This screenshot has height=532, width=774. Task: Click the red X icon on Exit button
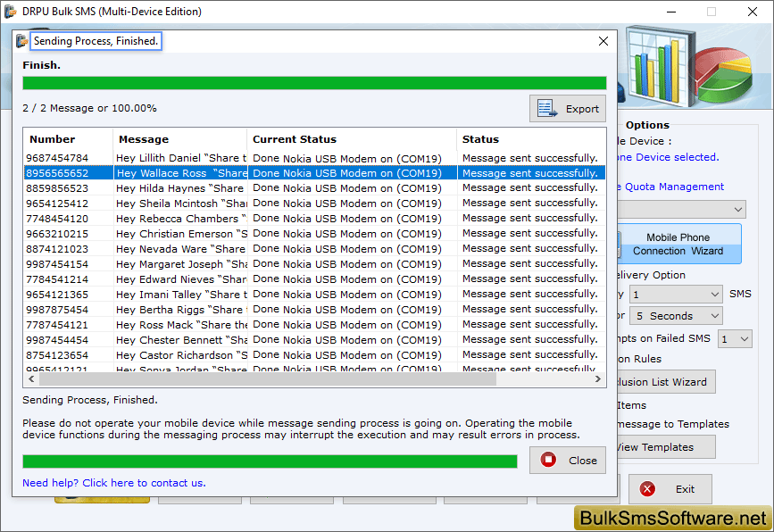[647, 489]
